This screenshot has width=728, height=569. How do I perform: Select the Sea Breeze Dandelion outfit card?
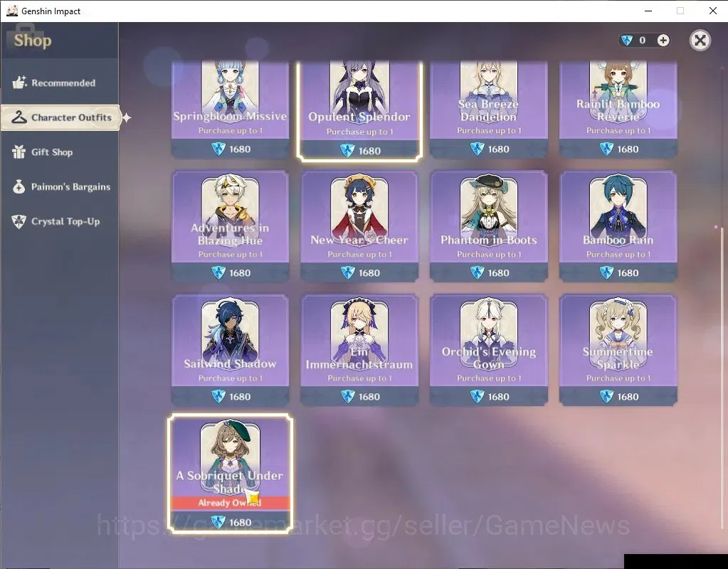tap(488, 110)
